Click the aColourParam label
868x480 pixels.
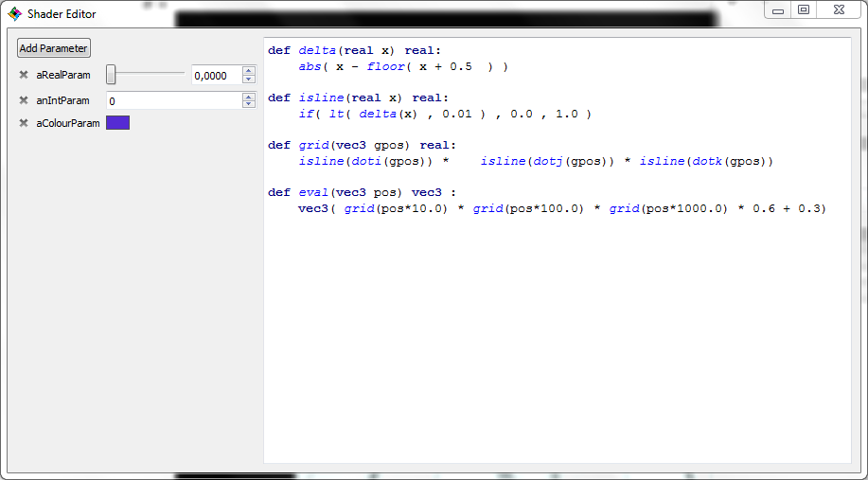[x=68, y=123]
